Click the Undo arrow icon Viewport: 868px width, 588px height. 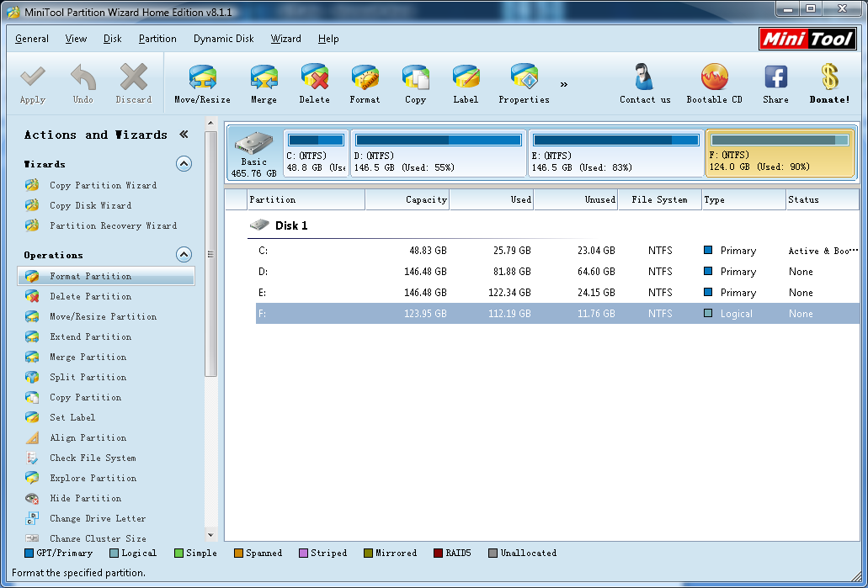click(x=83, y=77)
